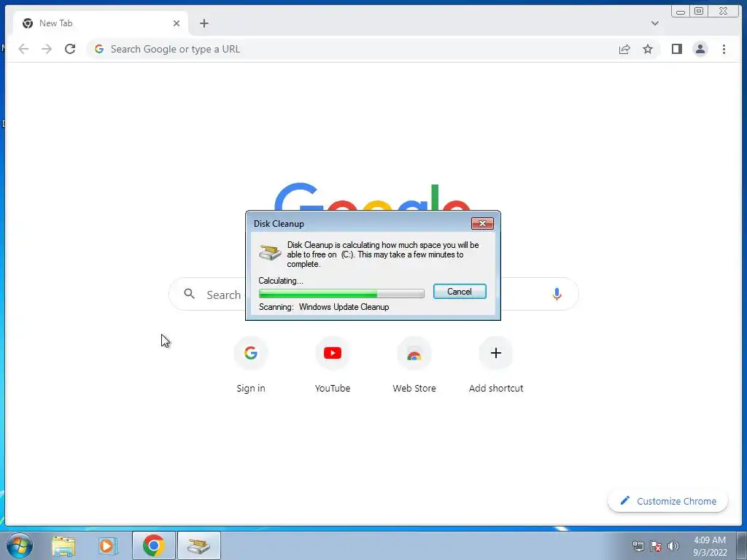
Task: Click the magnifier icon in the Google search box
Action: point(189,294)
